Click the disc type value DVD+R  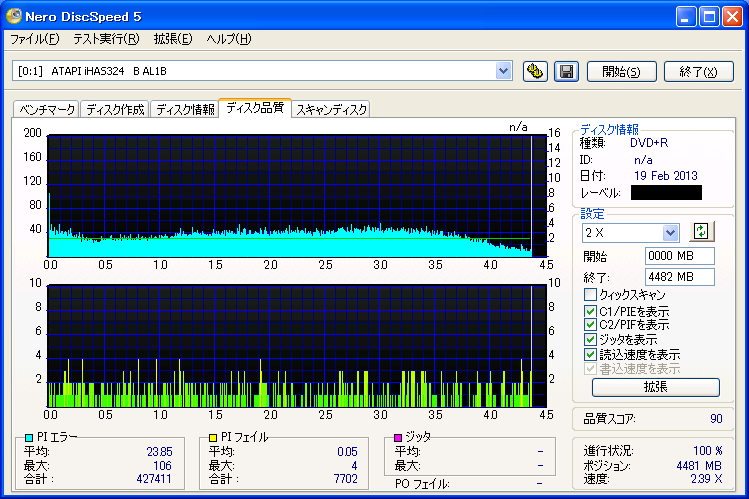pos(649,143)
